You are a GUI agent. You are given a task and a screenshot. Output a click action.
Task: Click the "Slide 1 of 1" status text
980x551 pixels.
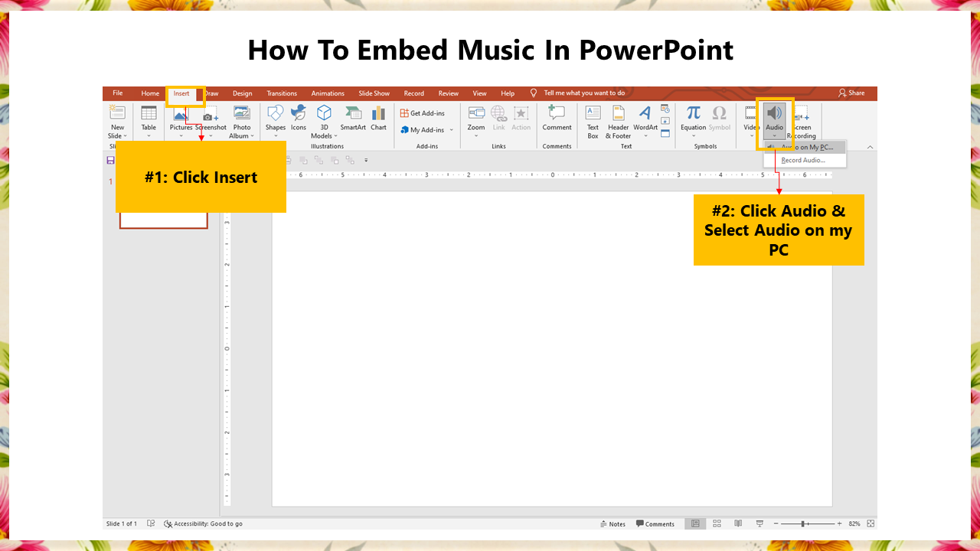(122, 524)
